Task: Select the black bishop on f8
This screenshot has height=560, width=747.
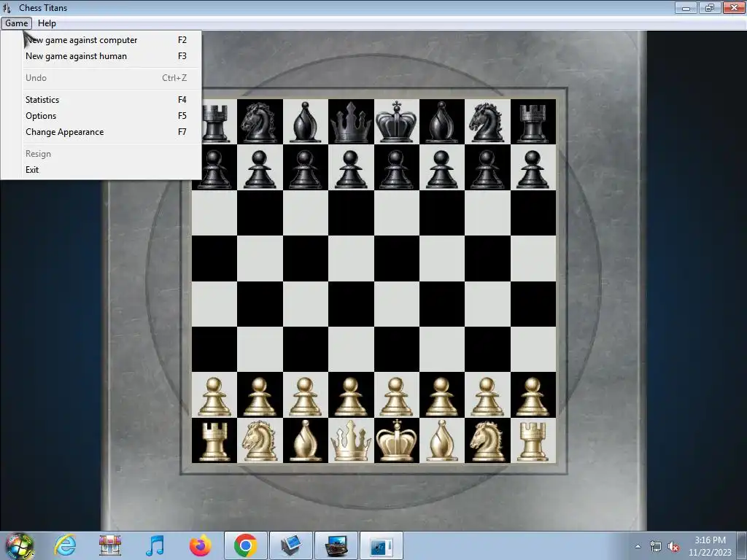Action: [x=441, y=122]
